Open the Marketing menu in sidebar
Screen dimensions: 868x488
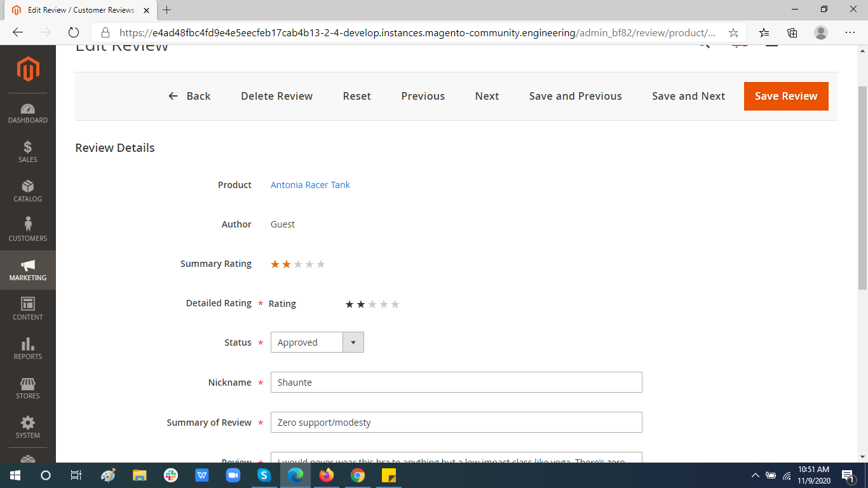(28, 269)
